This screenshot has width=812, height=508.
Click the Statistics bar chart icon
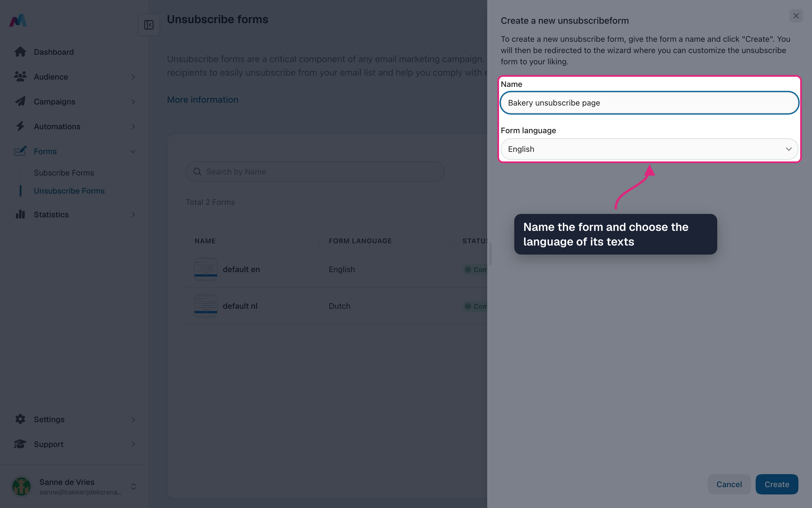[20, 214]
